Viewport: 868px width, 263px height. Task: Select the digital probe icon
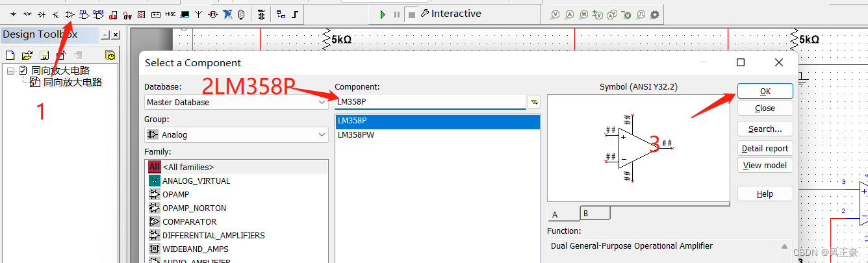point(641,14)
